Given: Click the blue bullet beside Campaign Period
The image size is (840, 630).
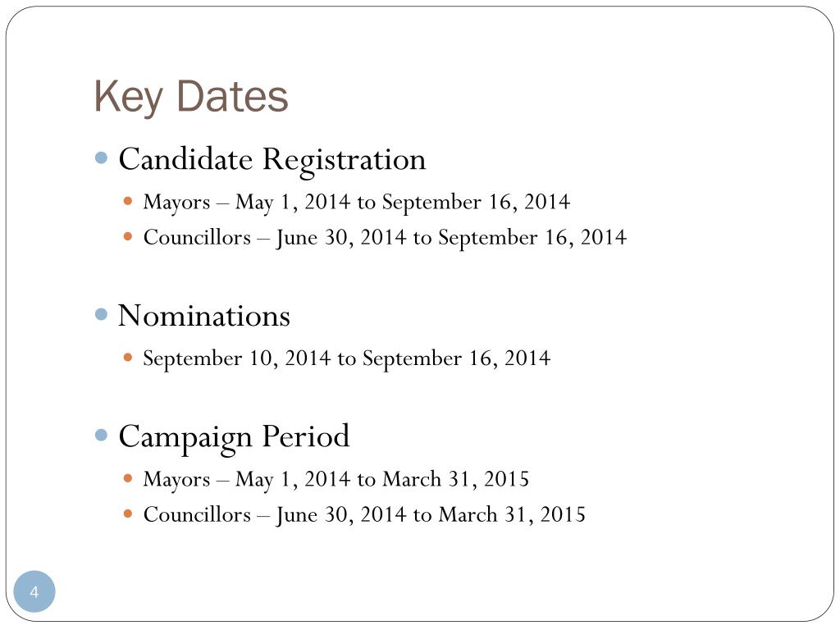Looking at the screenshot, I should point(101,435).
